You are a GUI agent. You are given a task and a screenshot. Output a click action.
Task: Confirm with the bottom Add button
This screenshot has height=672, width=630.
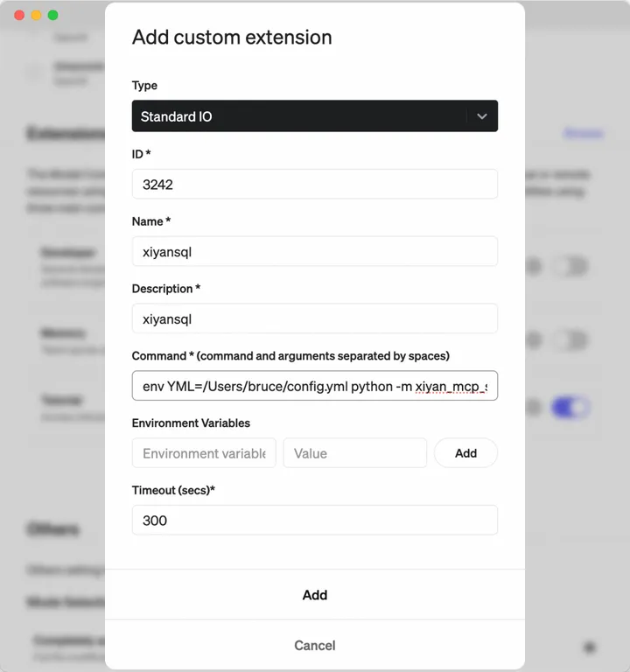click(x=315, y=595)
